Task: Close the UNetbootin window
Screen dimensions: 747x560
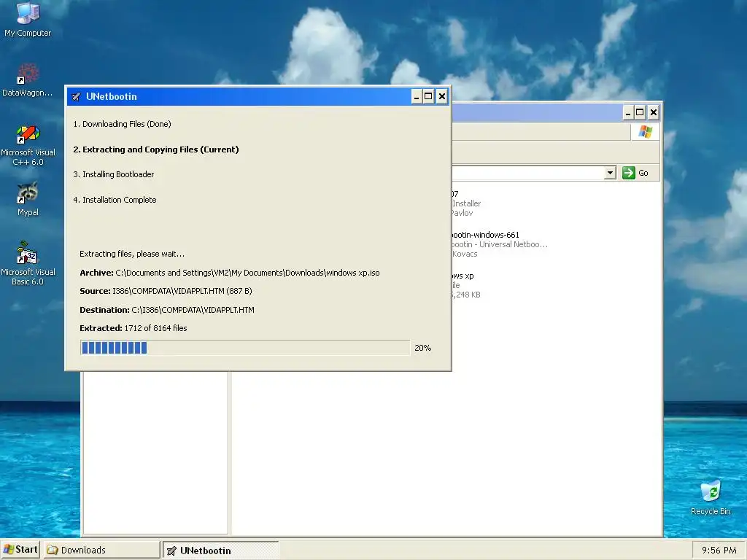Action: [441, 97]
